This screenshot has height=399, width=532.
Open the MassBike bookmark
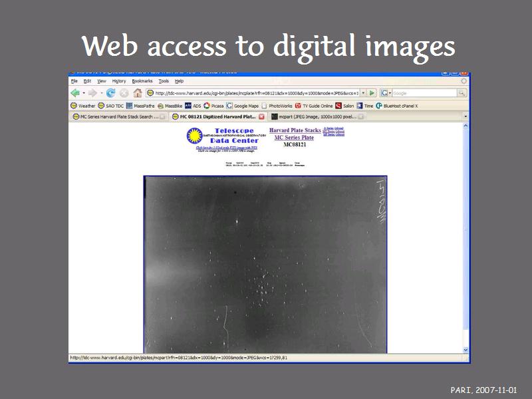coord(170,106)
